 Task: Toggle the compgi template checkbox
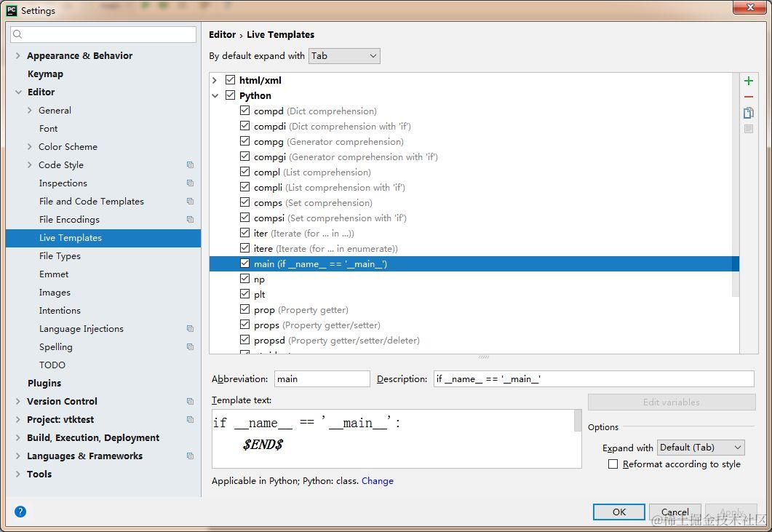pos(244,156)
